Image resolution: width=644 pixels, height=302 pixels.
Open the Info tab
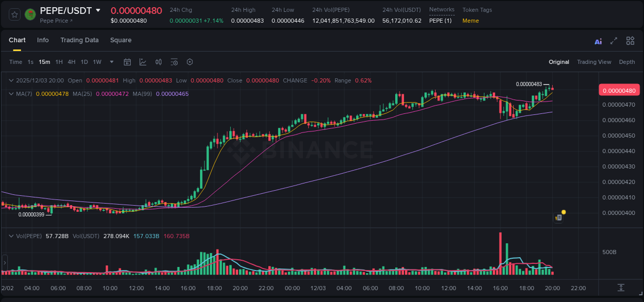coord(43,40)
